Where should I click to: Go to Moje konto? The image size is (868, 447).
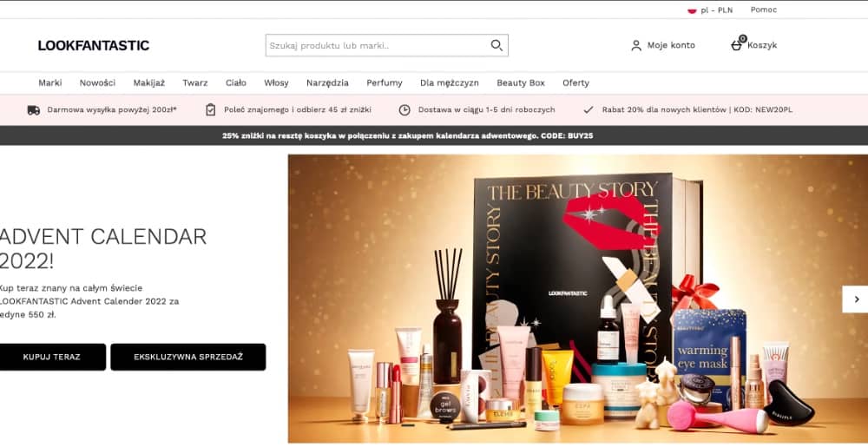[663, 45]
